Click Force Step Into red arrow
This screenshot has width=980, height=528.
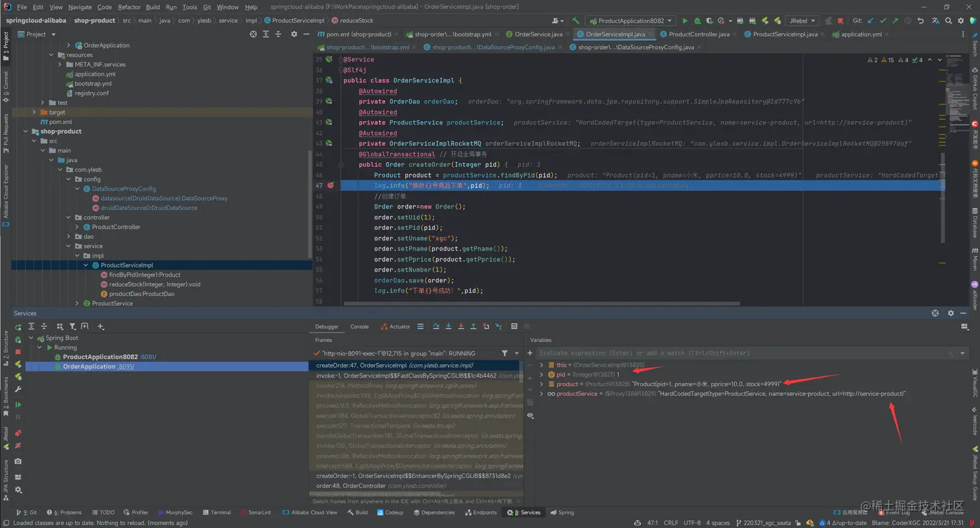tap(461, 327)
